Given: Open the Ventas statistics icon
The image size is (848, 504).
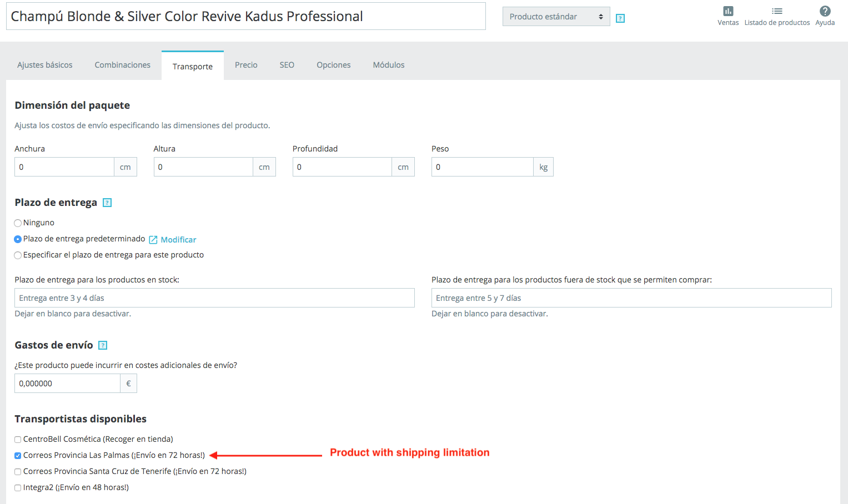Looking at the screenshot, I should click(x=728, y=11).
